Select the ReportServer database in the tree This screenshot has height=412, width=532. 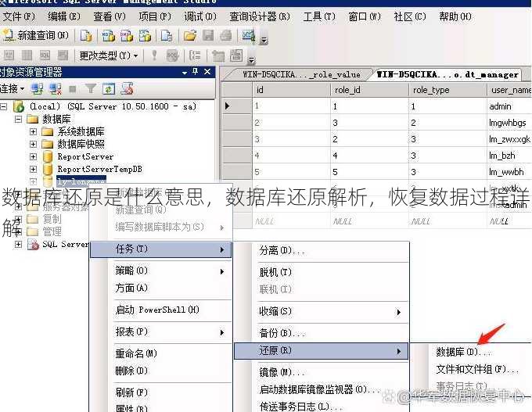click(85, 156)
